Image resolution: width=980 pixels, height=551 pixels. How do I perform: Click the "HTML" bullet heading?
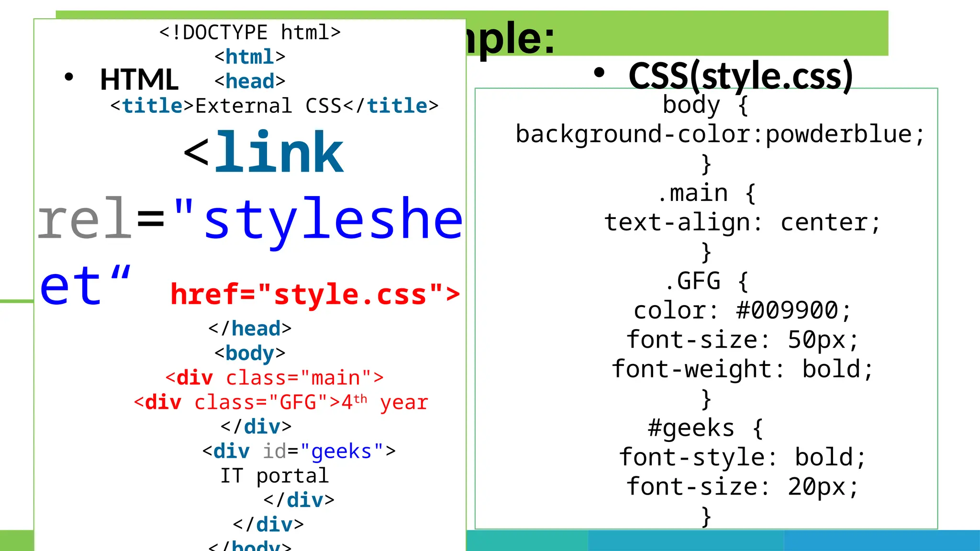coord(139,79)
